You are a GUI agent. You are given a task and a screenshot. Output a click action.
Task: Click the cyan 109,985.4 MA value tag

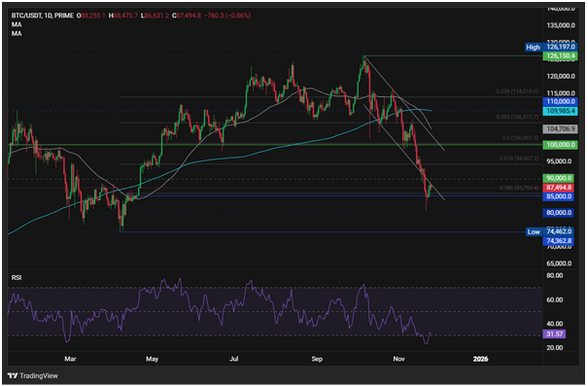(560, 111)
